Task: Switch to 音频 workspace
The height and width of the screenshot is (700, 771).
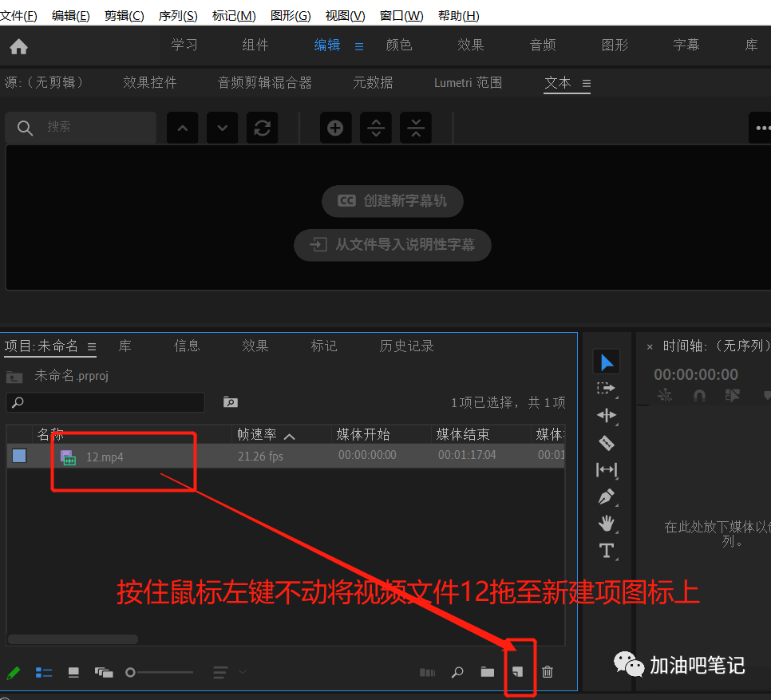Action: (543, 45)
